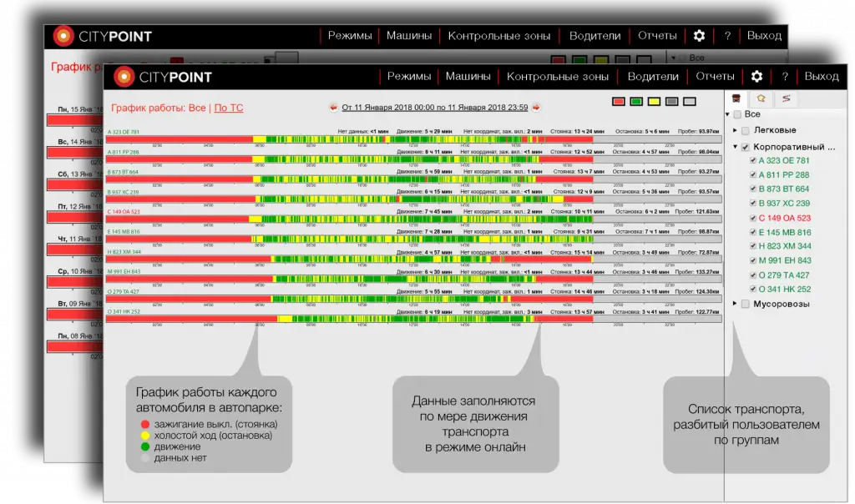Open the Контрольные зоны menu
This screenshot has width=855, height=504.
[x=558, y=76]
